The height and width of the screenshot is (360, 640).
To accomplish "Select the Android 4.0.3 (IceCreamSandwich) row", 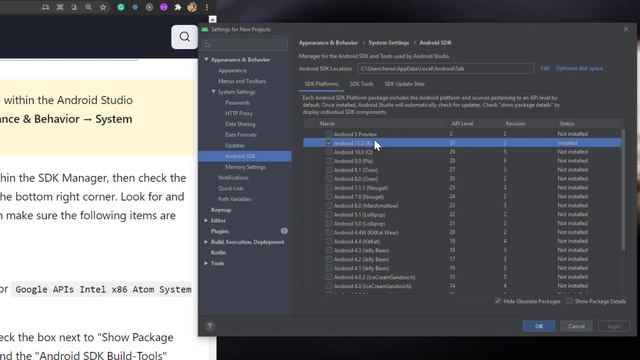I will pos(462,277).
